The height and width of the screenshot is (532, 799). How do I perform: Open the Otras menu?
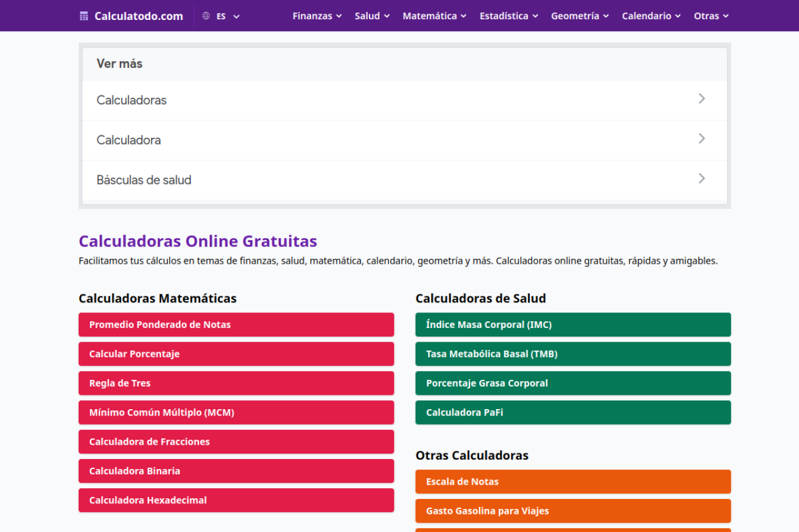click(711, 16)
